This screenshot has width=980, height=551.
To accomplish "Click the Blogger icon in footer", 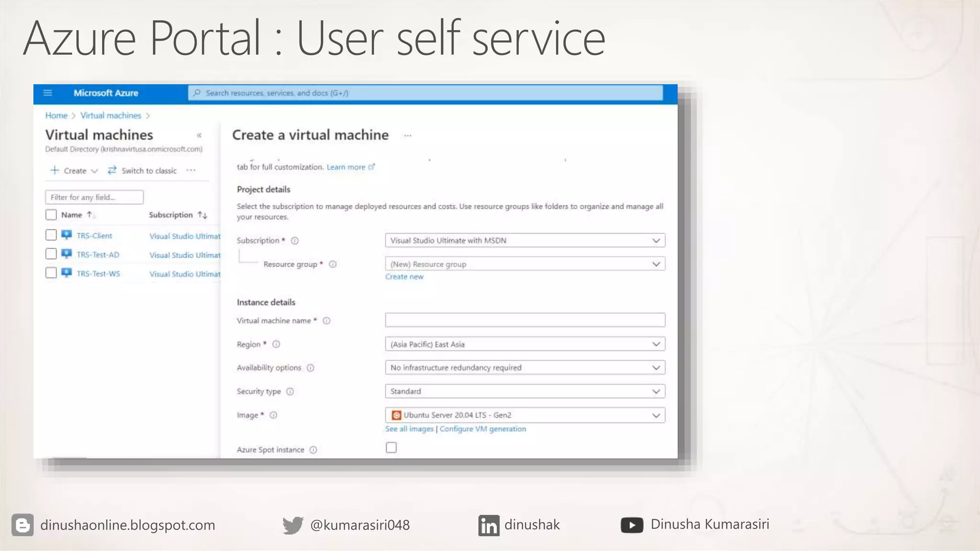I will 22,525.
